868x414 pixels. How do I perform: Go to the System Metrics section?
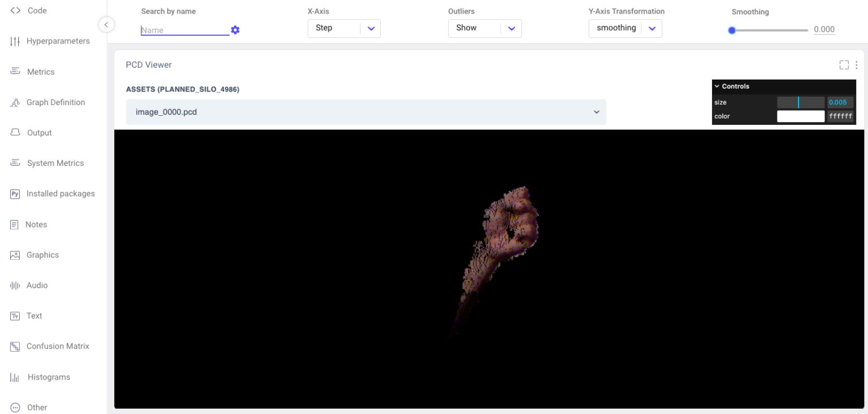point(55,163)
